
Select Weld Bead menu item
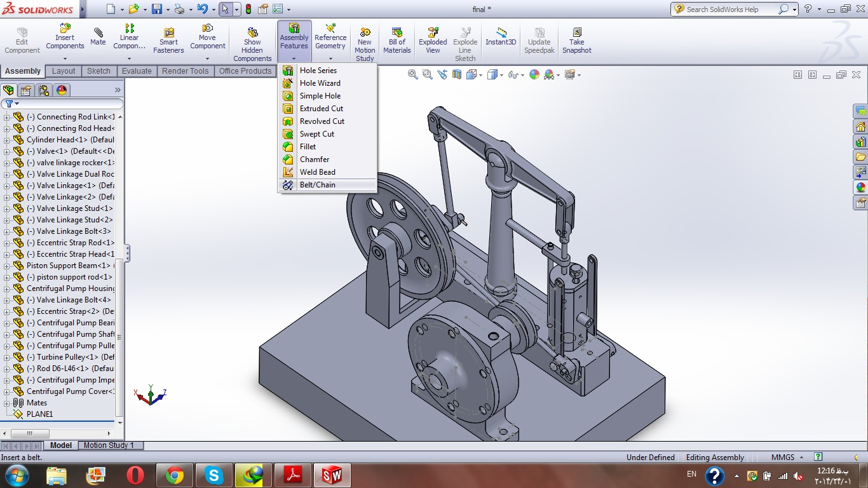coord(327,172)
